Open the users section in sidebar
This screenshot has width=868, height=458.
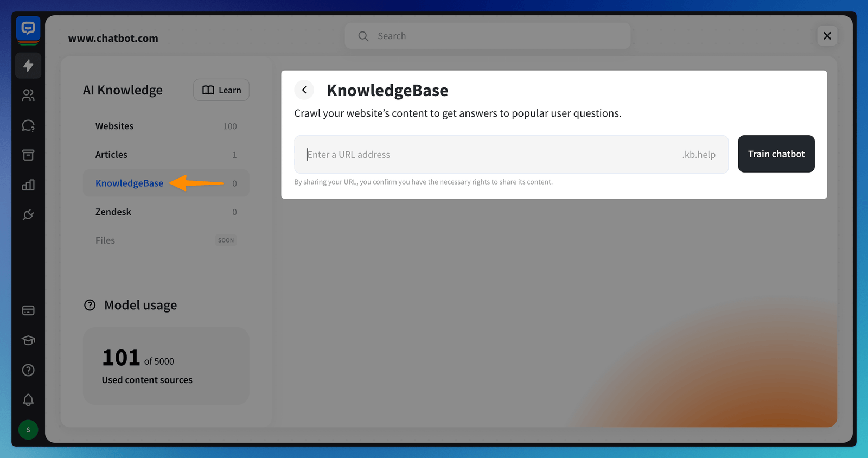click(x=28, y=96)
